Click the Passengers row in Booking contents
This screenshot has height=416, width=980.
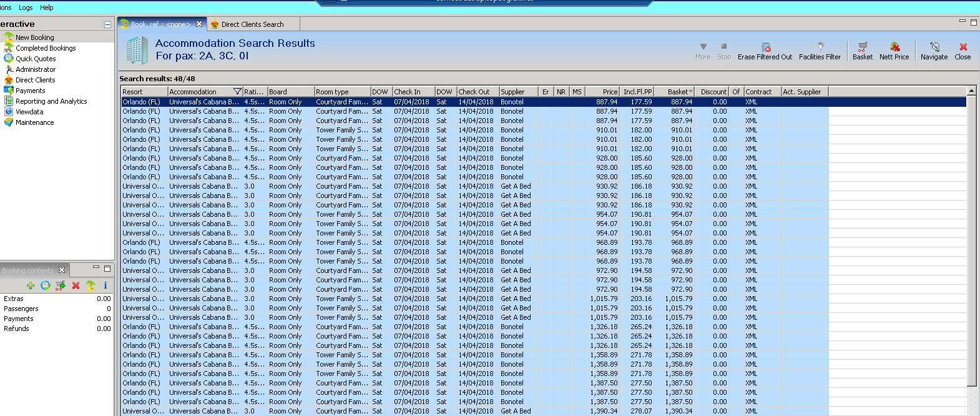[57, 309]
